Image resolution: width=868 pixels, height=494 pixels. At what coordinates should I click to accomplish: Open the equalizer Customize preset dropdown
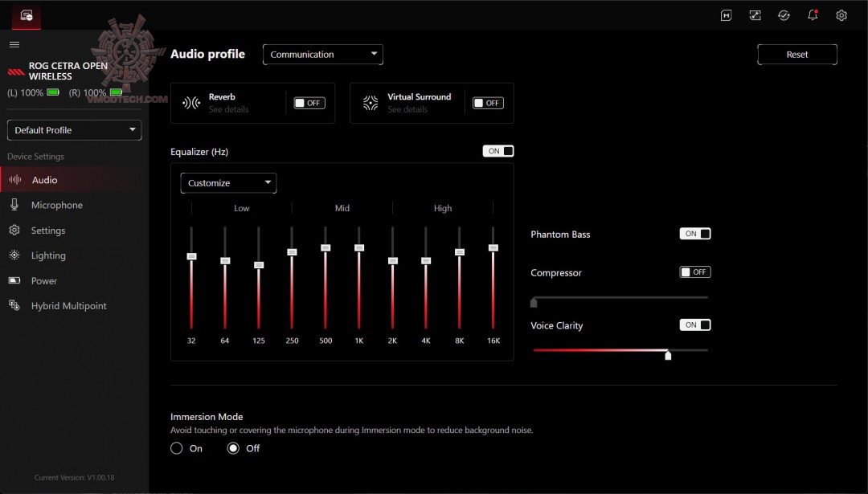click(228, 183)
